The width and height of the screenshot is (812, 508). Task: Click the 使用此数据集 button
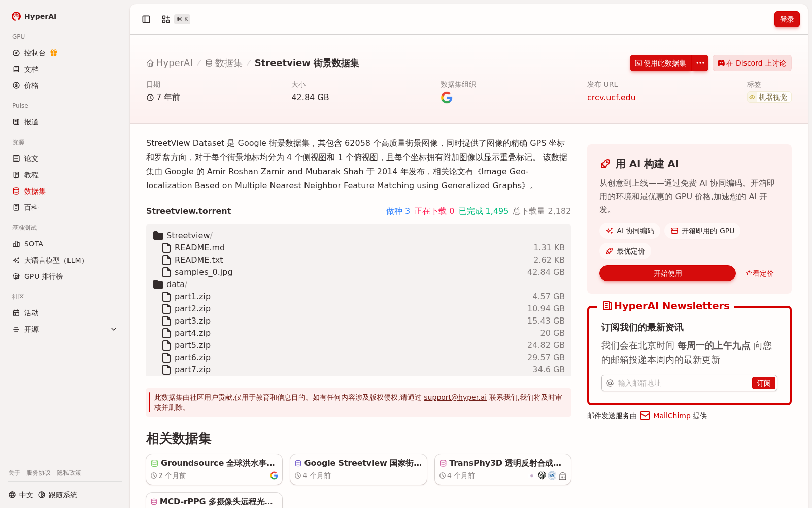660,63
